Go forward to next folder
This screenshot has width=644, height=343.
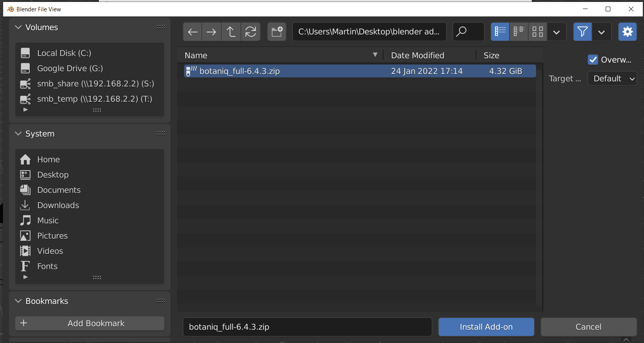tap(211, 32)
